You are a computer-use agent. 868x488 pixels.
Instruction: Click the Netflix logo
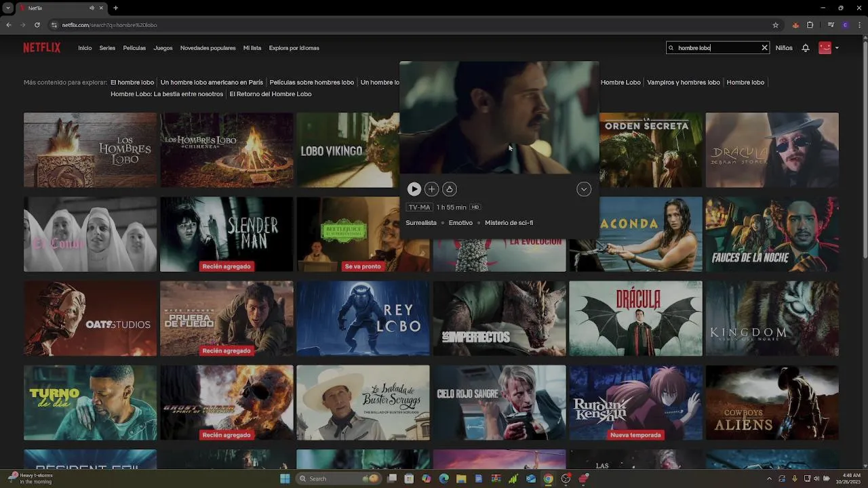click(42, 48)
